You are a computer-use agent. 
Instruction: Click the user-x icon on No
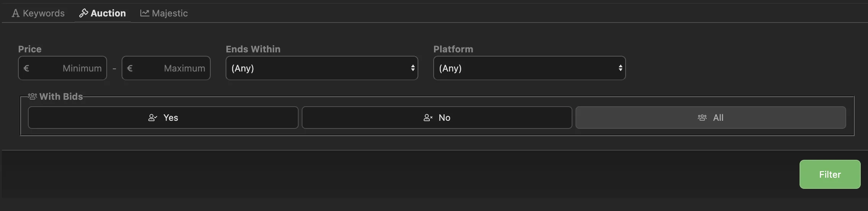point(428,118)
